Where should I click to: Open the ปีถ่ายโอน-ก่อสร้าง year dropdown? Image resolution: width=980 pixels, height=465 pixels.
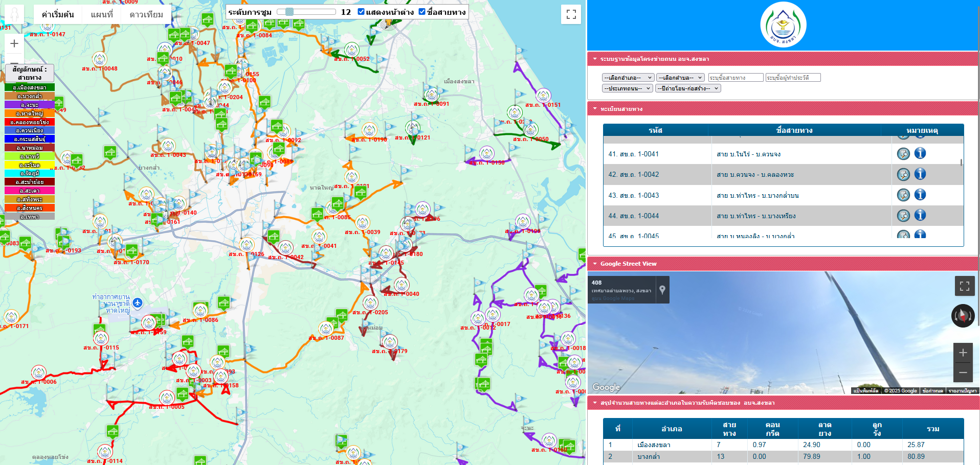click(x=688, y=88)
